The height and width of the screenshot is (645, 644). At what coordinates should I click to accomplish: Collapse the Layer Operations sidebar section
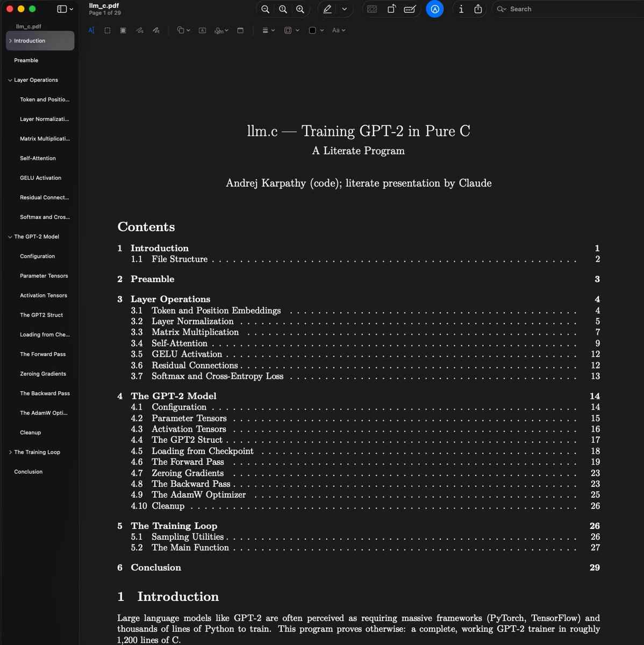[10, 80]
